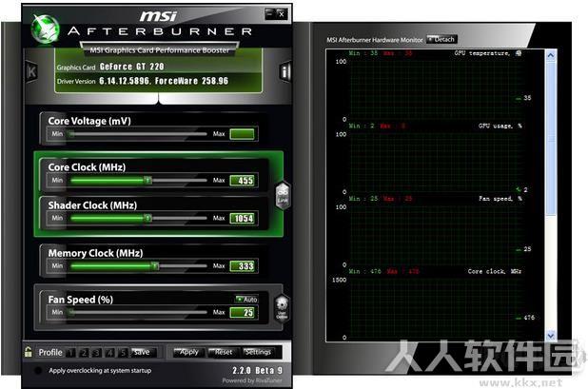Click the MSI Afterburner dragon logo
This screenshot has width=588, height=389.
(x=45, y=29)
